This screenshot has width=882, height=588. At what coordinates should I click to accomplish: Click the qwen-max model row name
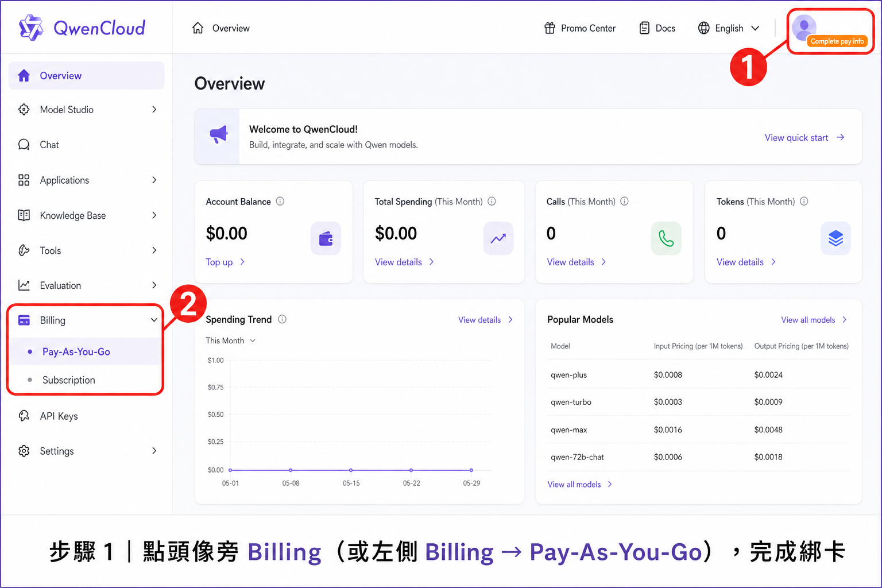click(x=568, y=430)
